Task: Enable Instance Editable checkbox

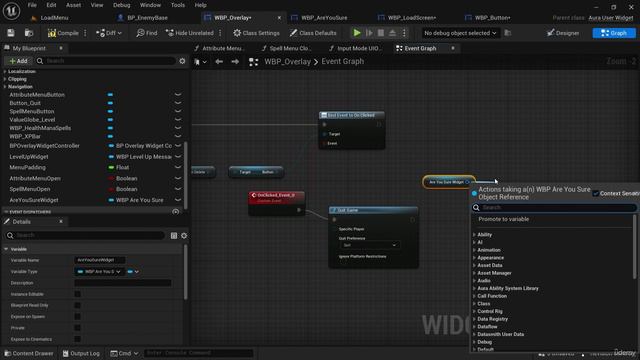Action: 78,294
